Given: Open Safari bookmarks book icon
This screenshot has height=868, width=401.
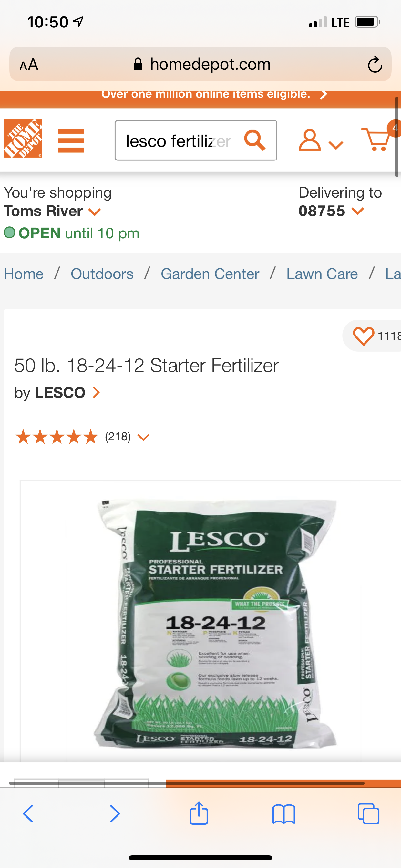Looking at the screenshot, I should click(x=284, y=814).
